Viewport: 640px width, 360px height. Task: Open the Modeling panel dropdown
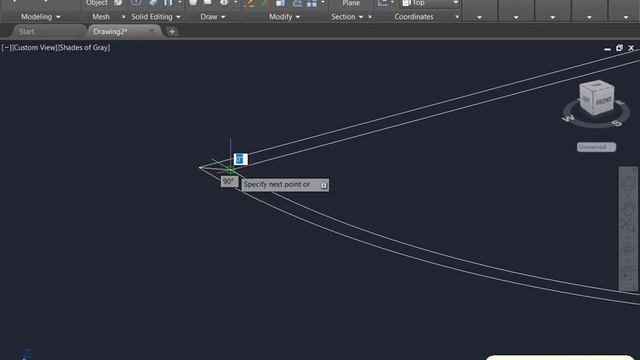tap(40, 17)
